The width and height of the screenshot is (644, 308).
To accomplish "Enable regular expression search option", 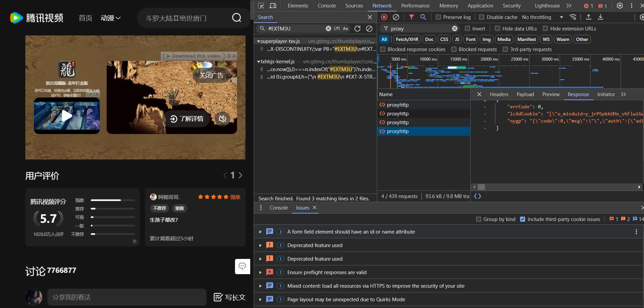I will pyautogui.click(x=337, y=28).
